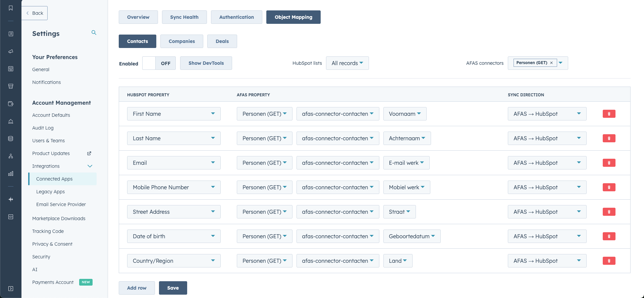Switch to the Deals object tab
The height and width of the screenshot is (298, 644).
tap(222, 41)
